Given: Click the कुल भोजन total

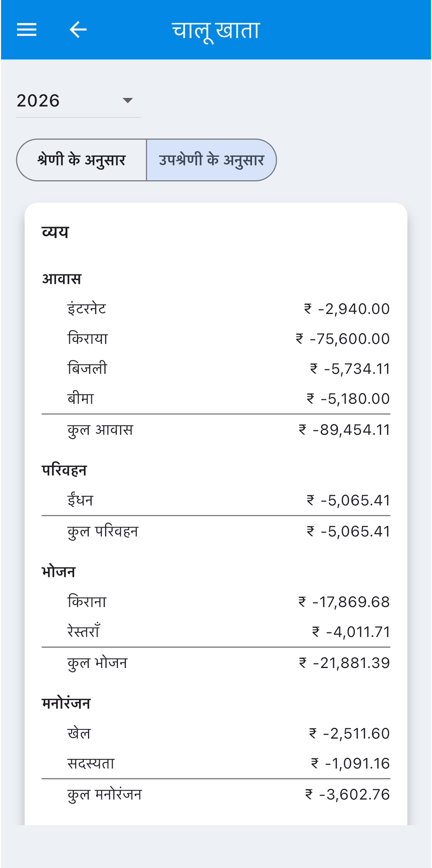Looking at the screenshot, I should coord(216,663).
